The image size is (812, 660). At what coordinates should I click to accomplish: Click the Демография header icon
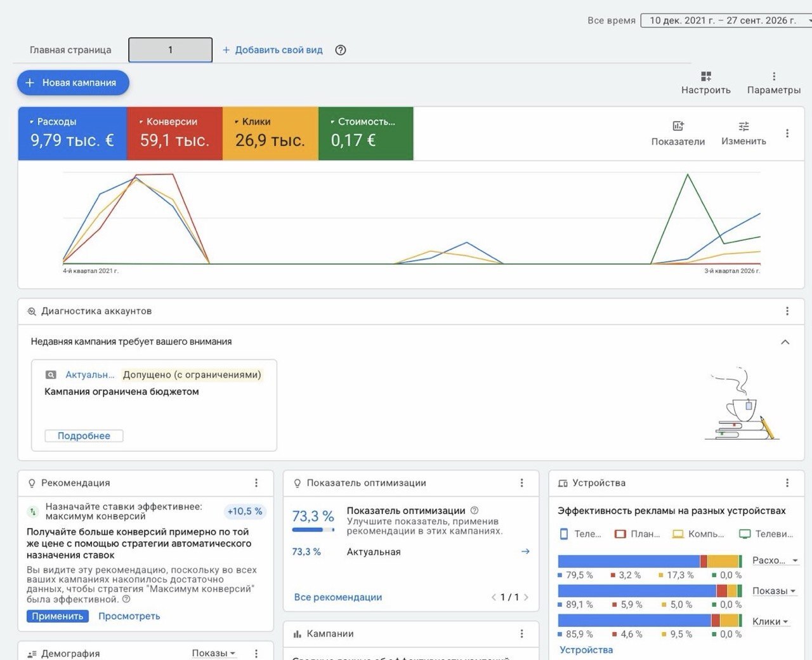[32, 654]
